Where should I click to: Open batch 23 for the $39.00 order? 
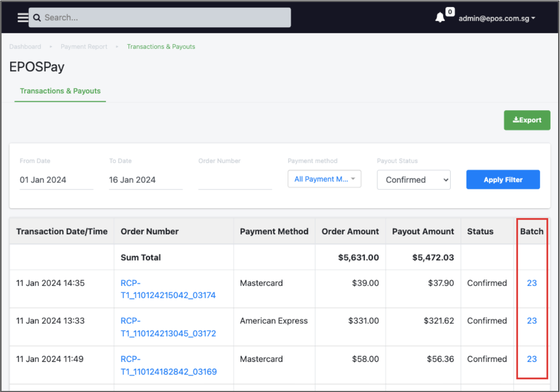532,283
